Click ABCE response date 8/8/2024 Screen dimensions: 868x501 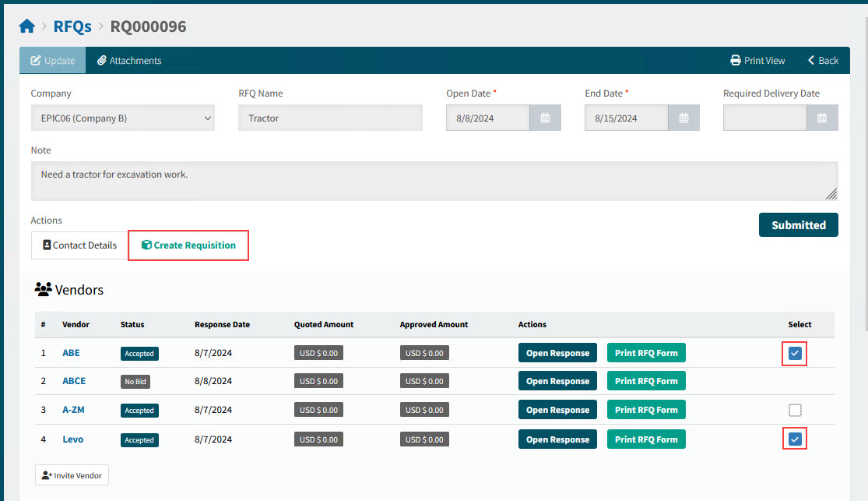pyautogui.click(x=213, y=381)
